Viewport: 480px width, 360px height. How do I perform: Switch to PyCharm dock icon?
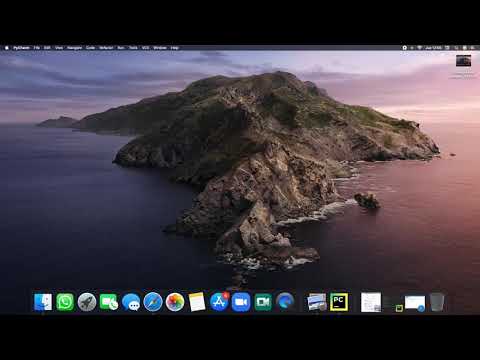(339, 302)
